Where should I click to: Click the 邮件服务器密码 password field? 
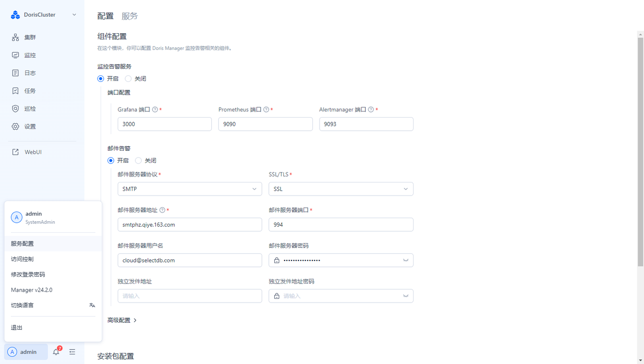[341, 260]
